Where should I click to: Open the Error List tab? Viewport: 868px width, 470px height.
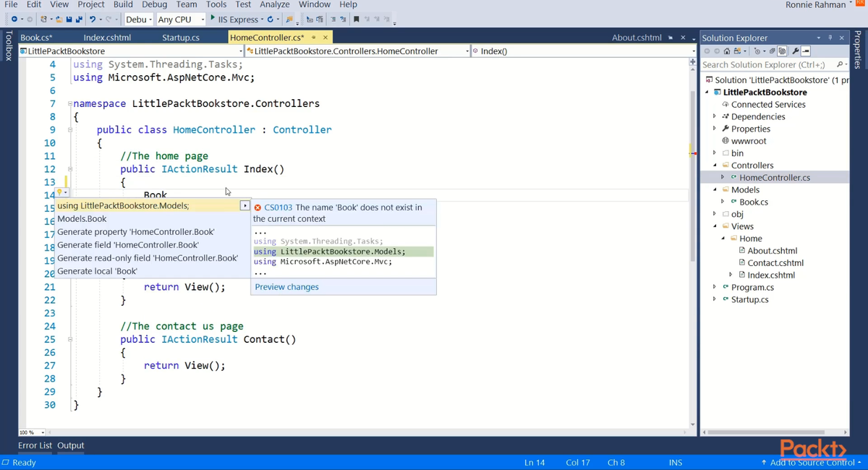[x=35, y=445]
